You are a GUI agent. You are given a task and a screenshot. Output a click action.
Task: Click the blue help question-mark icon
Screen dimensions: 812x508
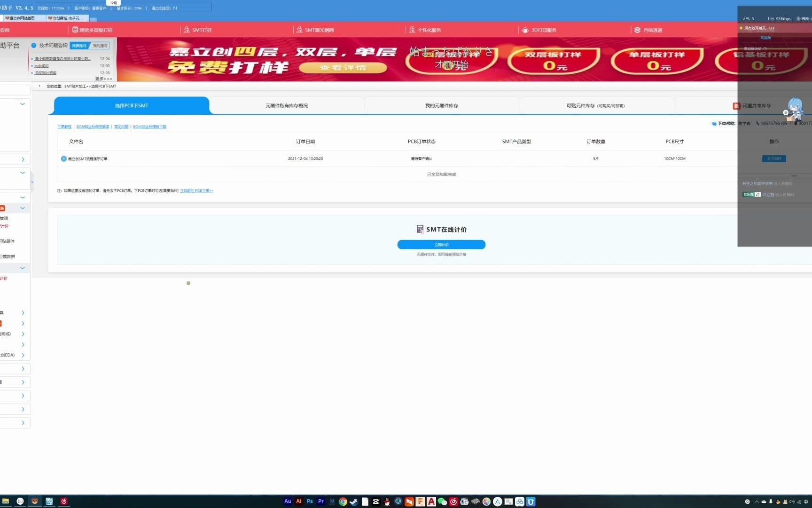34,46
